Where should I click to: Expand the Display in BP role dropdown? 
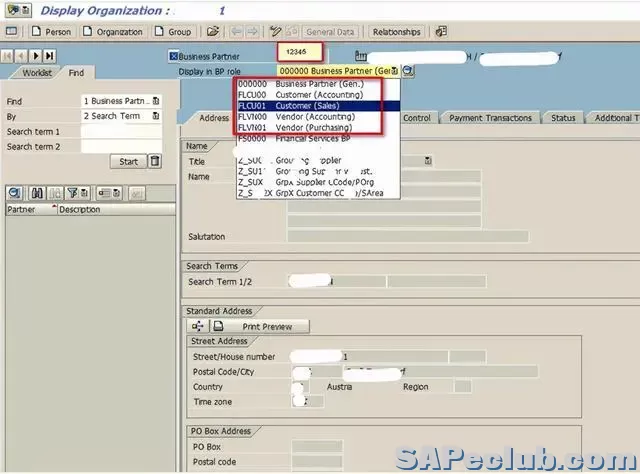pos(395,71)
